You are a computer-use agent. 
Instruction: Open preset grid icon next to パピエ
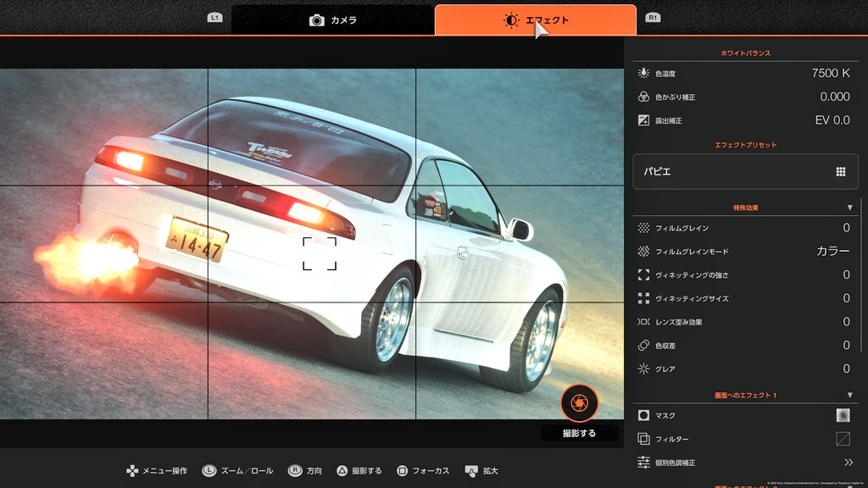point(840,171)
